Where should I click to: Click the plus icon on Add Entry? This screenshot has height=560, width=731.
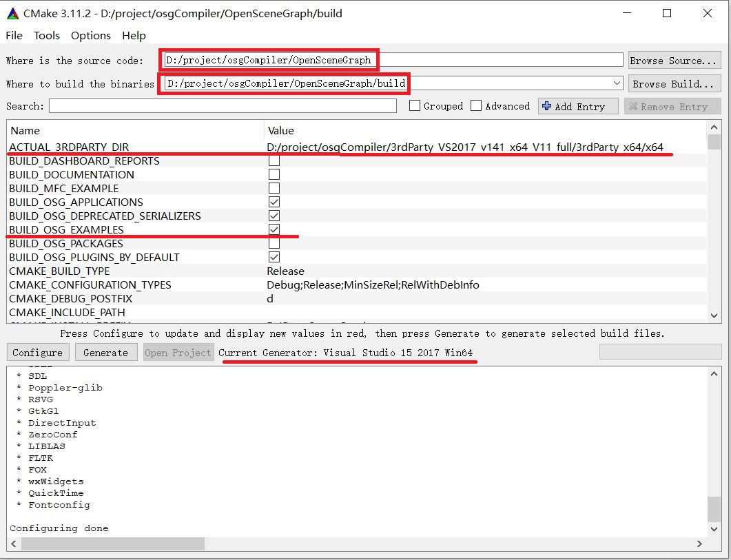pyautogui.click(x=547, y=106)
